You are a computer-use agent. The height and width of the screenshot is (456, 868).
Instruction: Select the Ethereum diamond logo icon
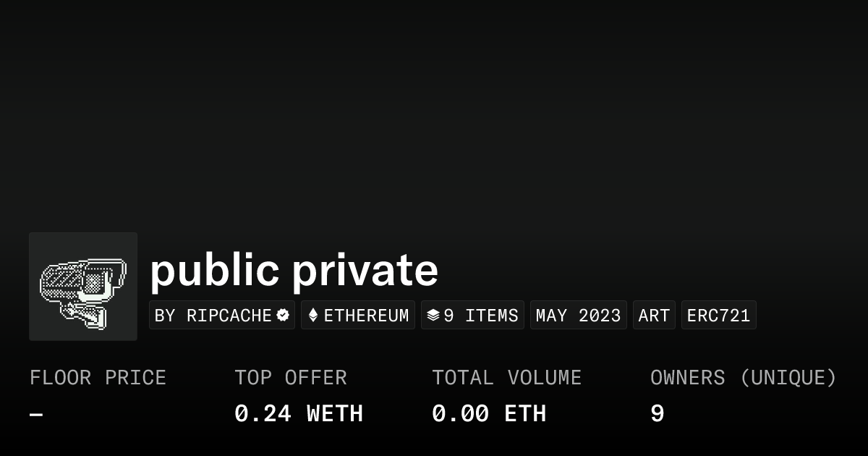click(313, 315)
